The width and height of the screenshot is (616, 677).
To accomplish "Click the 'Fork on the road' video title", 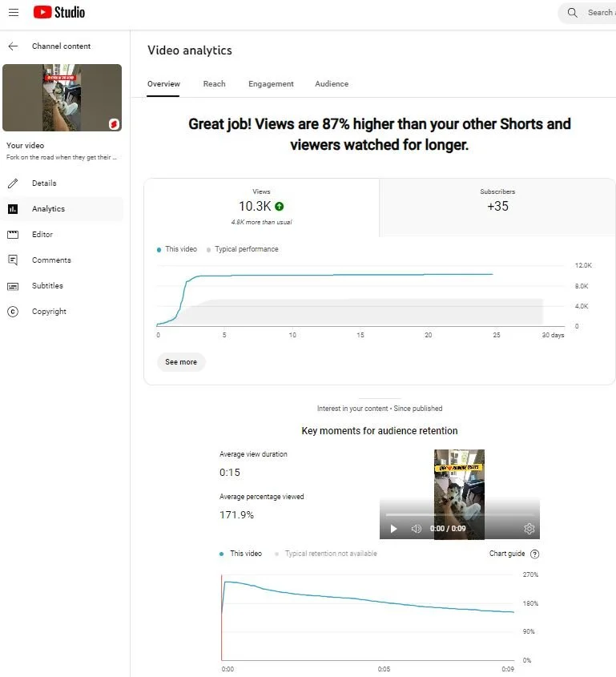I will 62,157.
